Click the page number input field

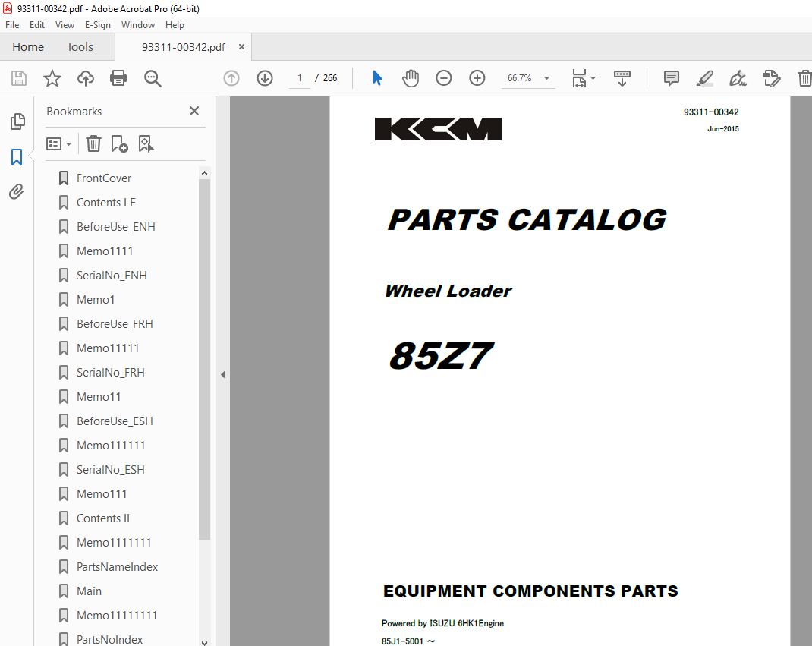pos(299,78)
